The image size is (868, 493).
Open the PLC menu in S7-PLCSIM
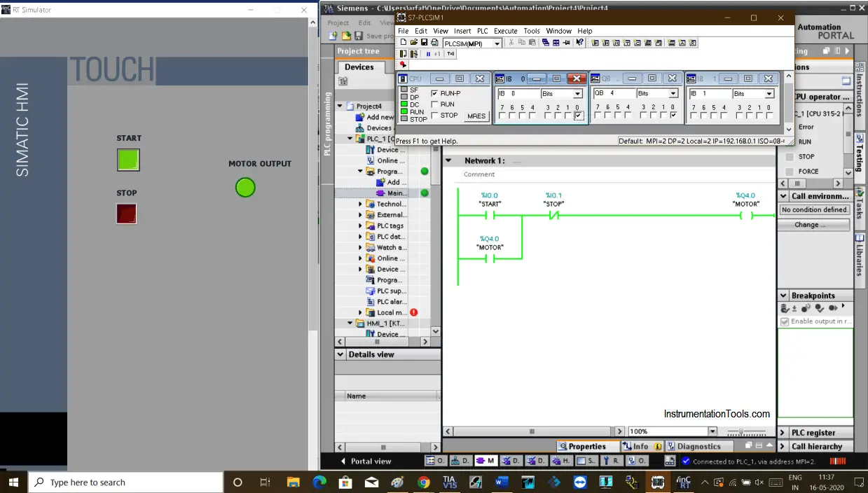click(483, 31)
